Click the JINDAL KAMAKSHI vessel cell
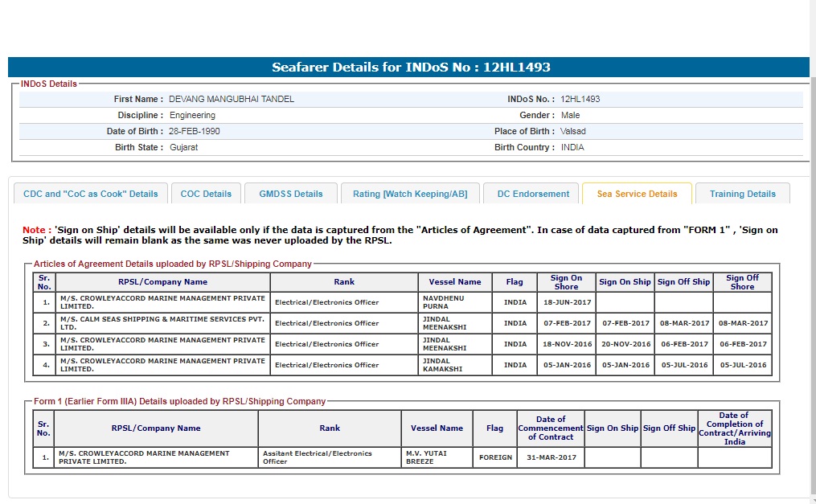This screenshot has width=816, height=504. 454,365
